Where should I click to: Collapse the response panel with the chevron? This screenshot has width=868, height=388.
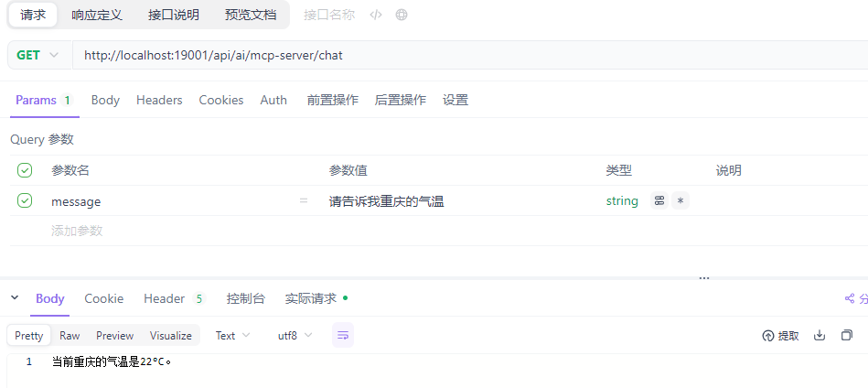pos(15,298)
